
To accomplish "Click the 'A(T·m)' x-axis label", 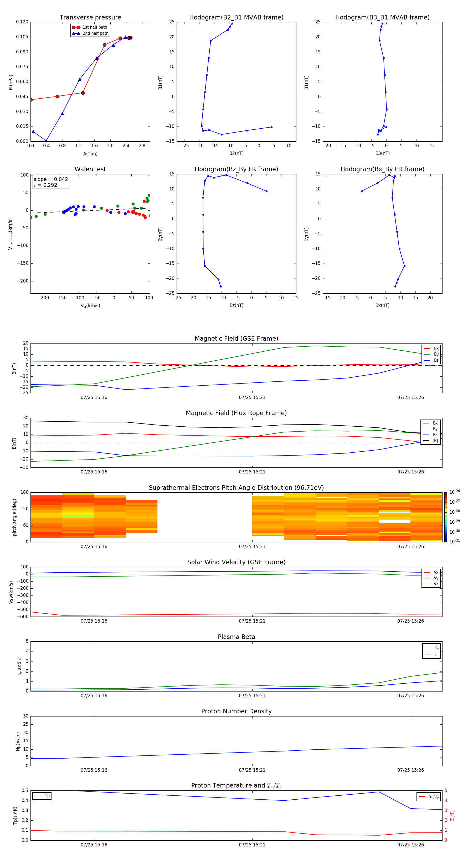I will [90, 154].
